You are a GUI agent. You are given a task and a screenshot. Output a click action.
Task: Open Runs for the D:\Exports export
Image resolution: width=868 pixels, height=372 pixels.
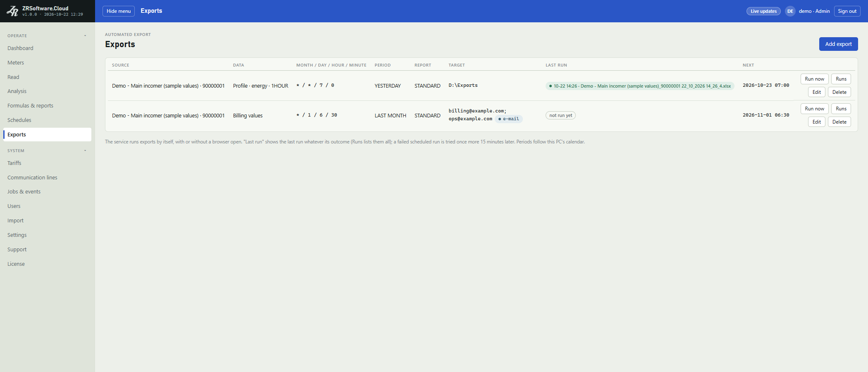pyautogui.click(x=841, y=79)
